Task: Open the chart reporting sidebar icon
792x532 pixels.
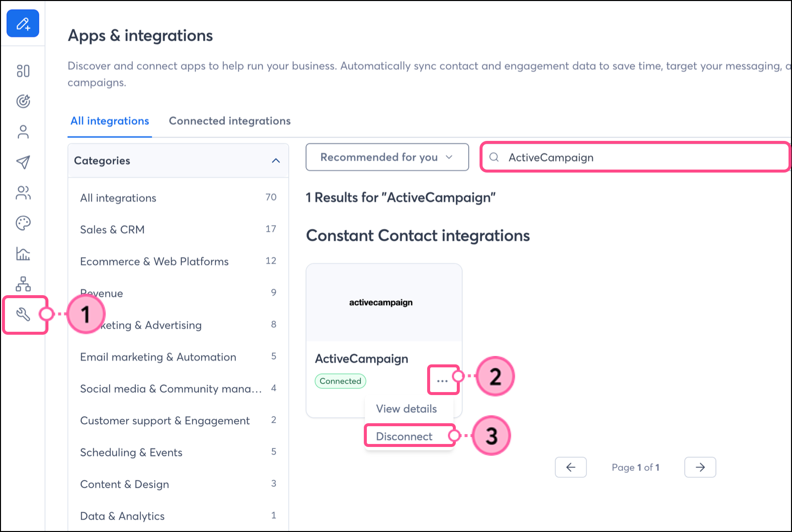Action: [23, 254]
